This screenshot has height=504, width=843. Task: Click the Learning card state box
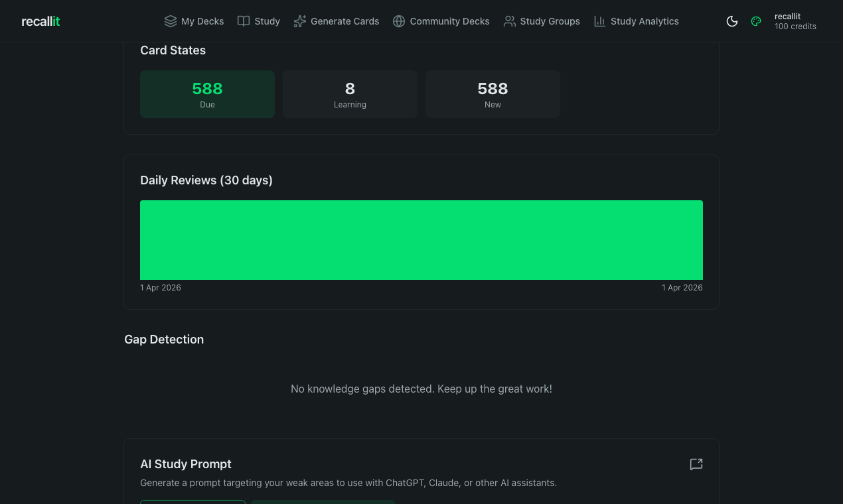(x=350, y=94)
